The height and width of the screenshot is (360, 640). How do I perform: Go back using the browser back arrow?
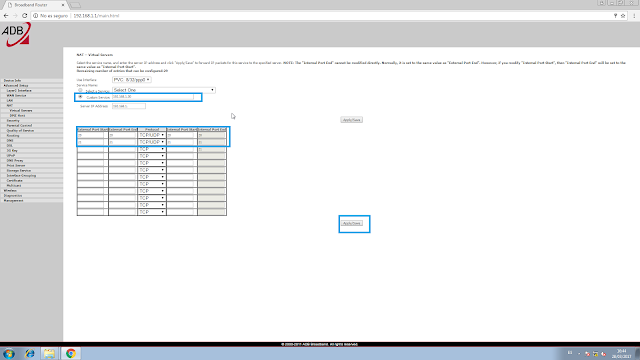(6, 16)
